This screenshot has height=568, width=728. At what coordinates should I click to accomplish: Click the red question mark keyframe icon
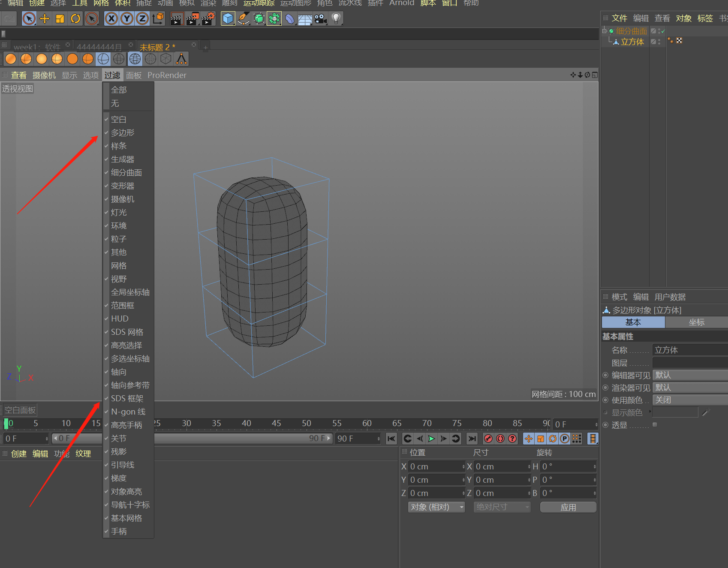[x=512, y=439]
